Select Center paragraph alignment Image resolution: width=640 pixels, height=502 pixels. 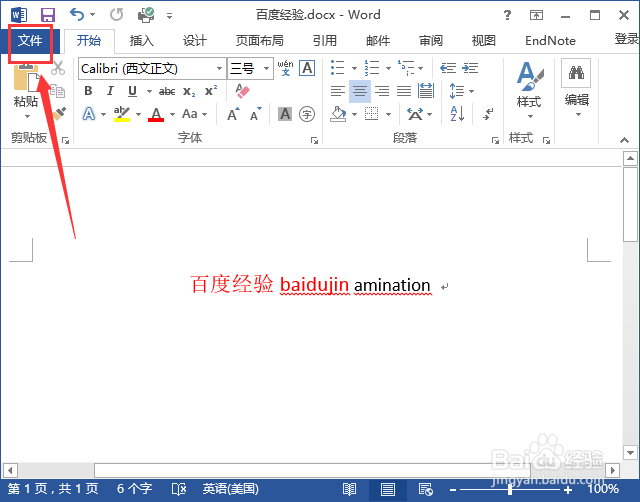tap(360, 91)
